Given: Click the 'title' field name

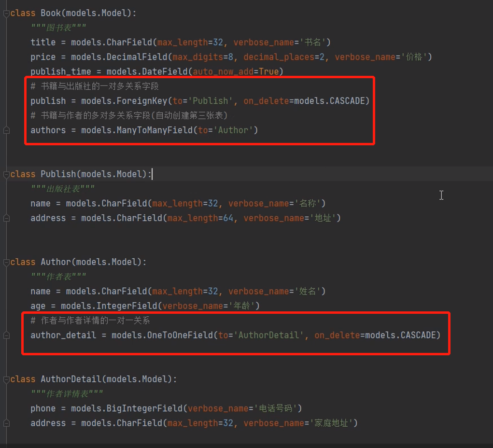Looking at the screenshot, I should [x=43, y=42].
